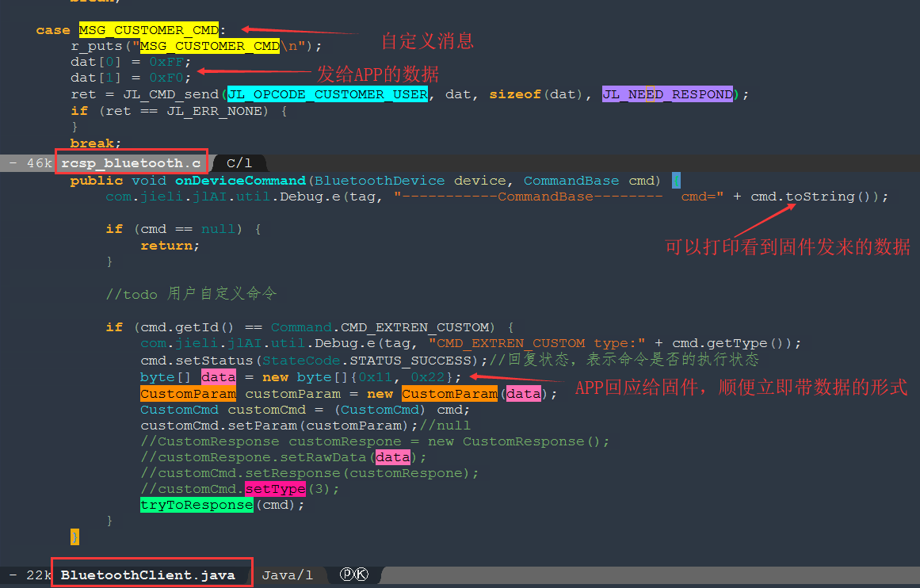Click the onDeviceCommand method name

tap(241, 180)
